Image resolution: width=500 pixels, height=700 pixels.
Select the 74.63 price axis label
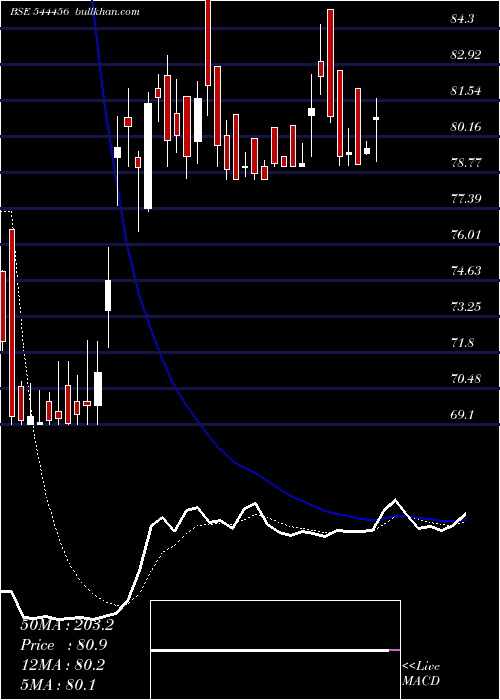click(x=466, y=271)
